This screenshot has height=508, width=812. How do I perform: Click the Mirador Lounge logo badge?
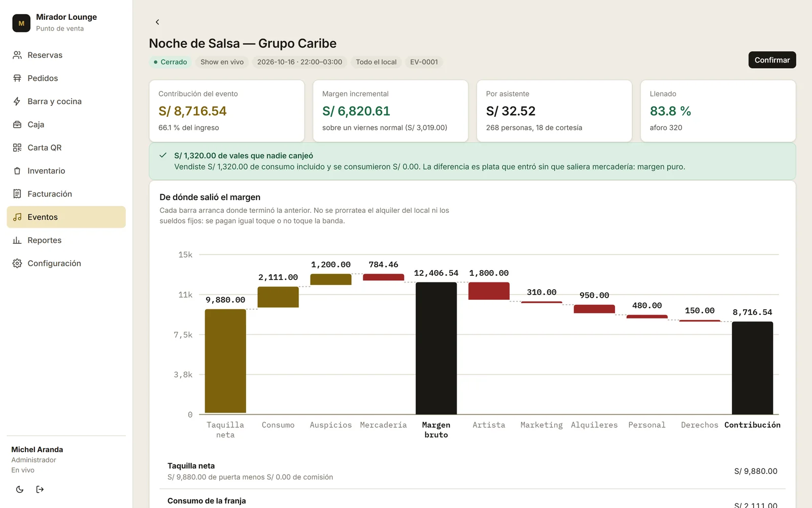coord(21,23)
